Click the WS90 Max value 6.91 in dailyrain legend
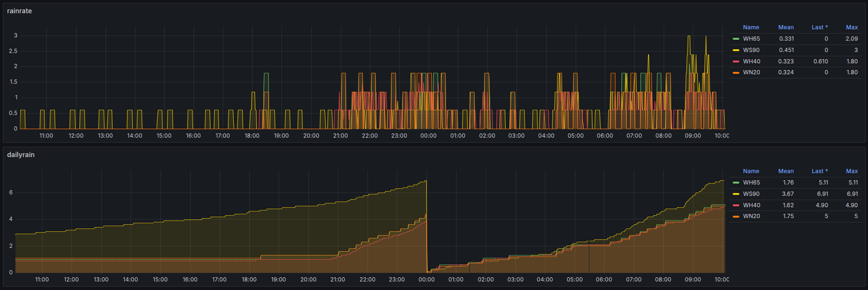Viewport: 868px width, 290px height. tap(852, 194)
